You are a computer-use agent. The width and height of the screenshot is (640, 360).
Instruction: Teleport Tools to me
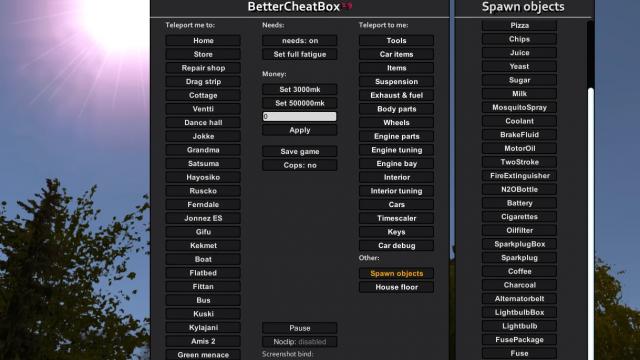pyautogui.click(x=396, y=40)
